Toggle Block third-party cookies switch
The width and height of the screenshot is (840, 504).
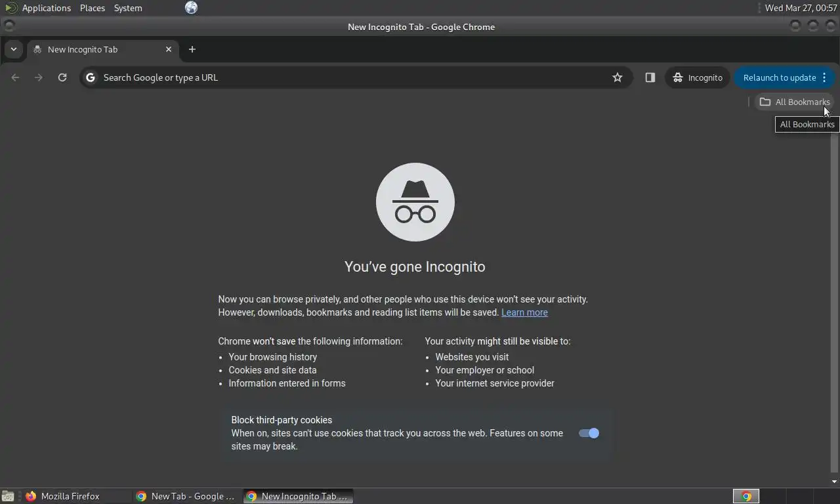point(589,433)
